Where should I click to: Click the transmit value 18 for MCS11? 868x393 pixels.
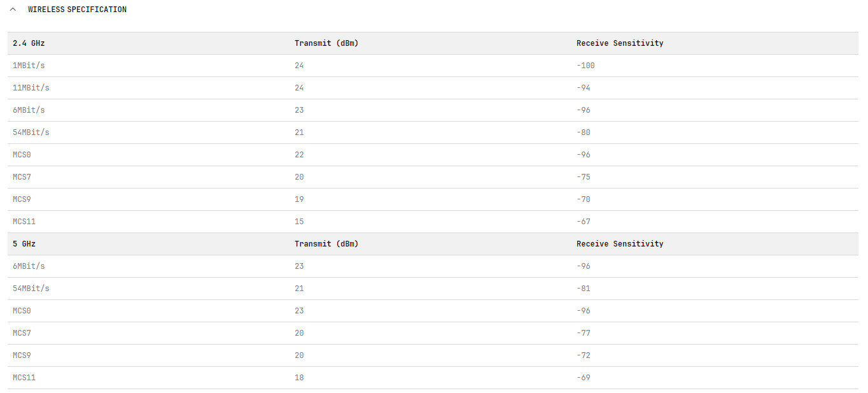click(299, 378)
